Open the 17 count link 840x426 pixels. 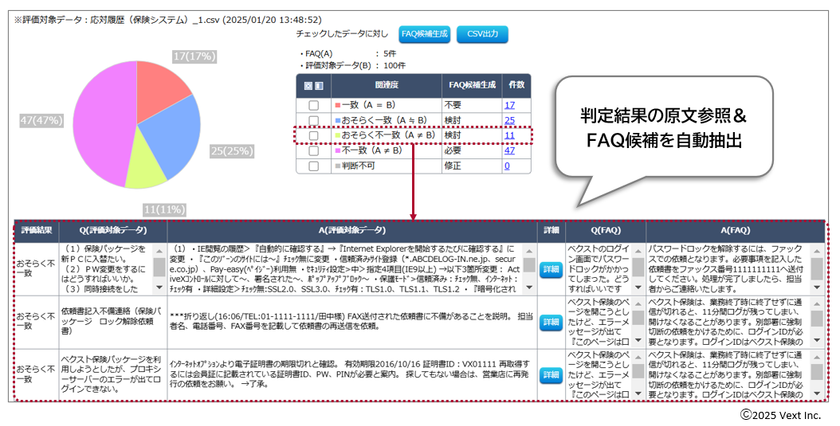click(x=509, y=106)
